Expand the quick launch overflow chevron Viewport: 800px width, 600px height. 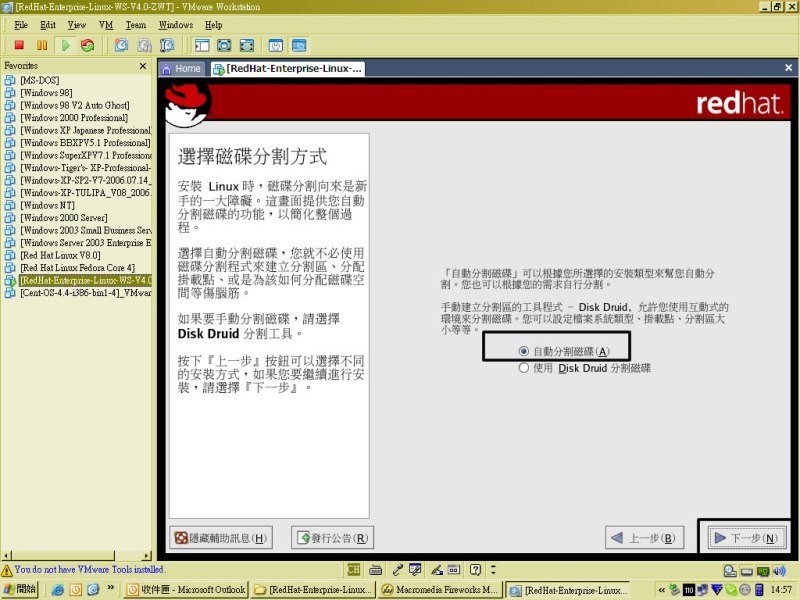click(x=110, y=588)
